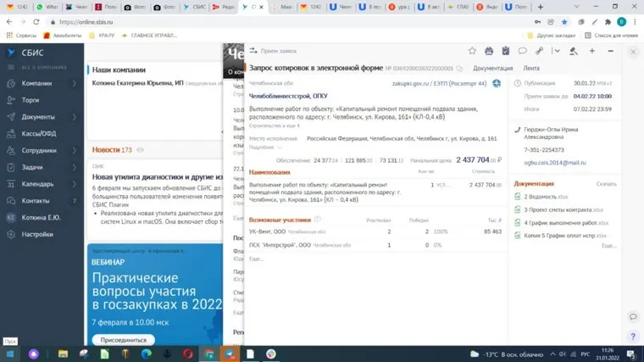644x362 pixels.
Task: Expand Документы submenu arrow
Action: (75, 116)
